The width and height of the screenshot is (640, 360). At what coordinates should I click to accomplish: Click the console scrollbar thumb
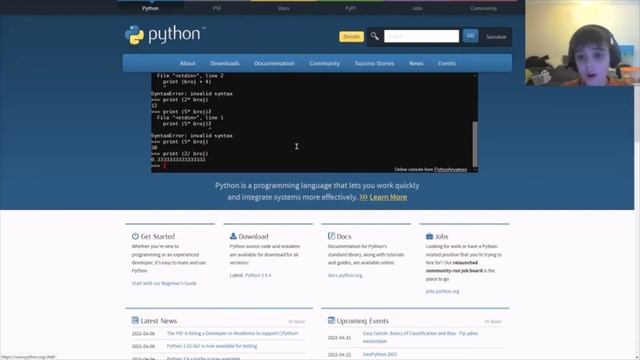[x=475, y=144]
